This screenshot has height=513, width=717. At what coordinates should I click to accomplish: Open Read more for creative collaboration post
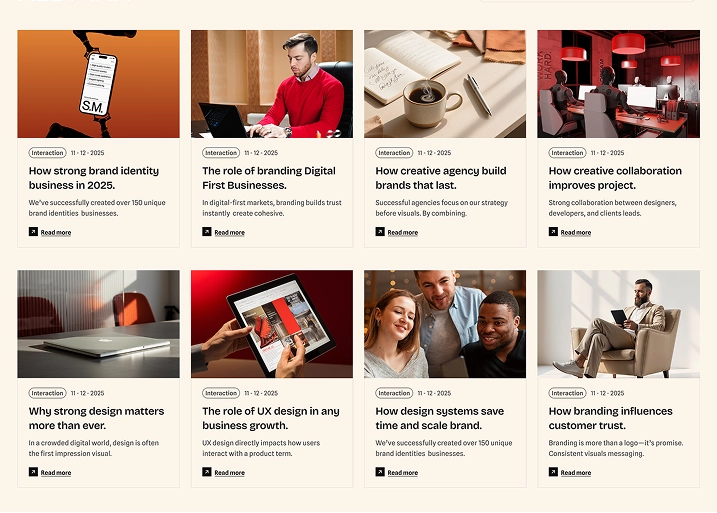[x=576, y=232]
